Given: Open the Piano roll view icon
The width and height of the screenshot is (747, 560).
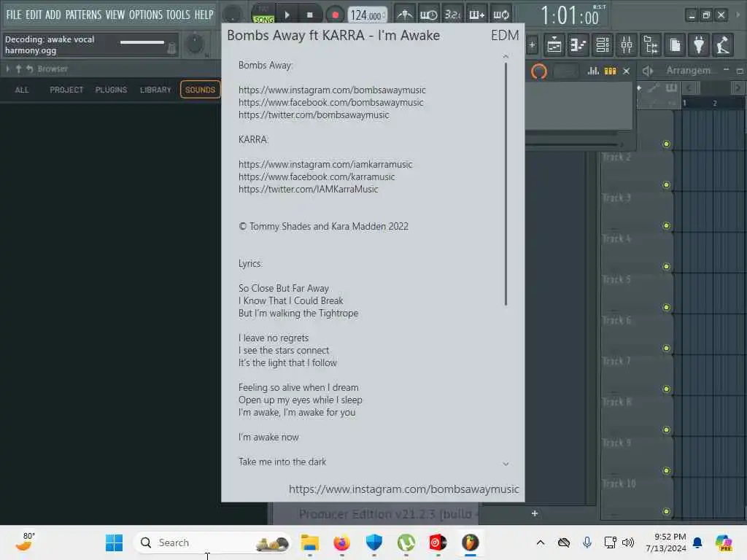Looking at the screenshot, I should click(578, 45).
